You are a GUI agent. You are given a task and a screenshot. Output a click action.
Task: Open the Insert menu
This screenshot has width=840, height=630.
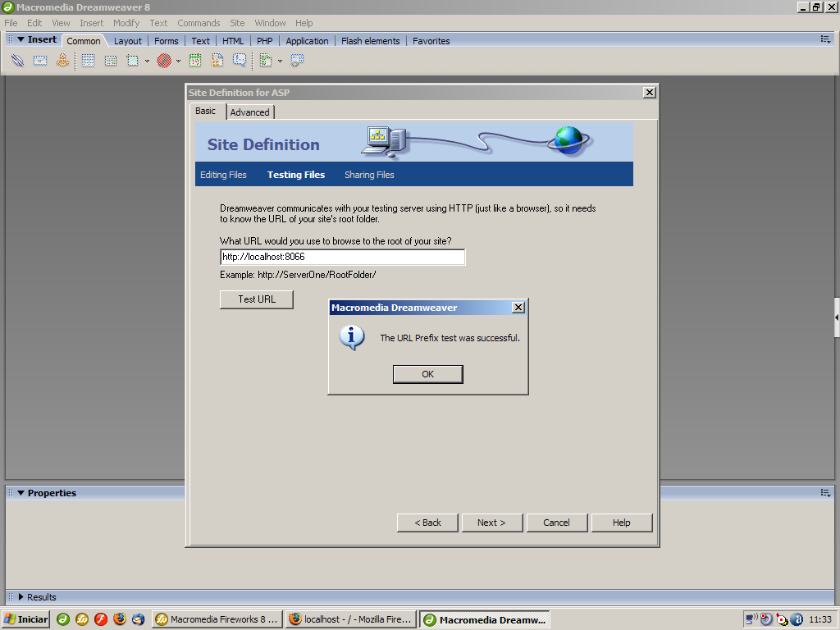coord(92,23)
